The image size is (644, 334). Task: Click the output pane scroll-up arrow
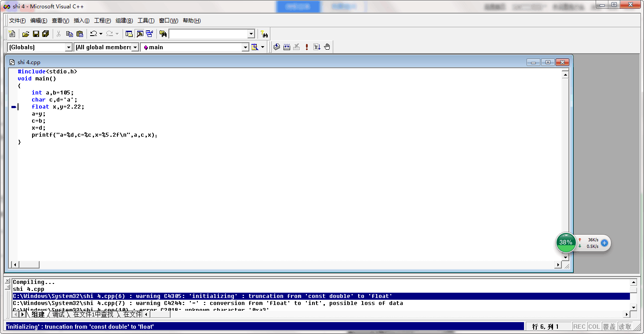pyautogui.click(x=633, y=282)
